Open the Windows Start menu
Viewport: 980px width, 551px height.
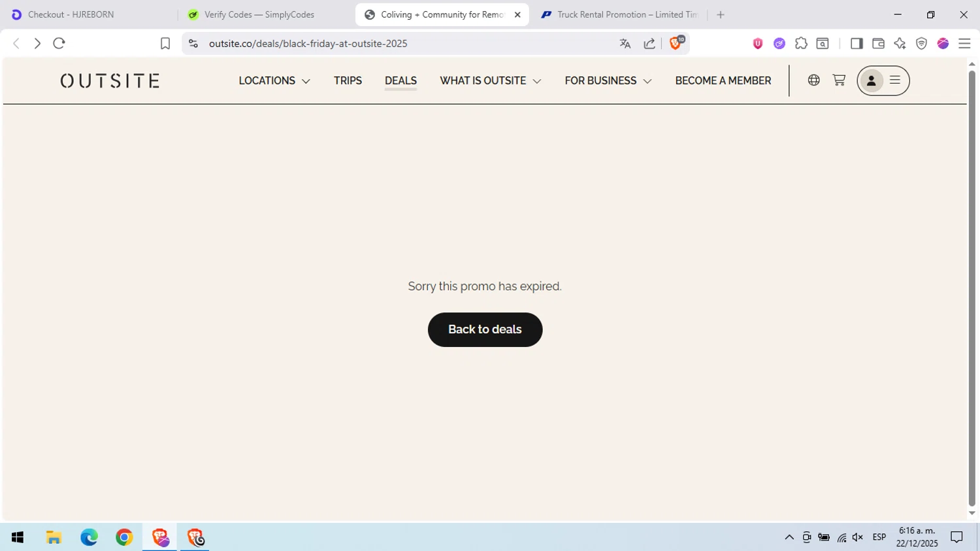[x=18, y=537]
